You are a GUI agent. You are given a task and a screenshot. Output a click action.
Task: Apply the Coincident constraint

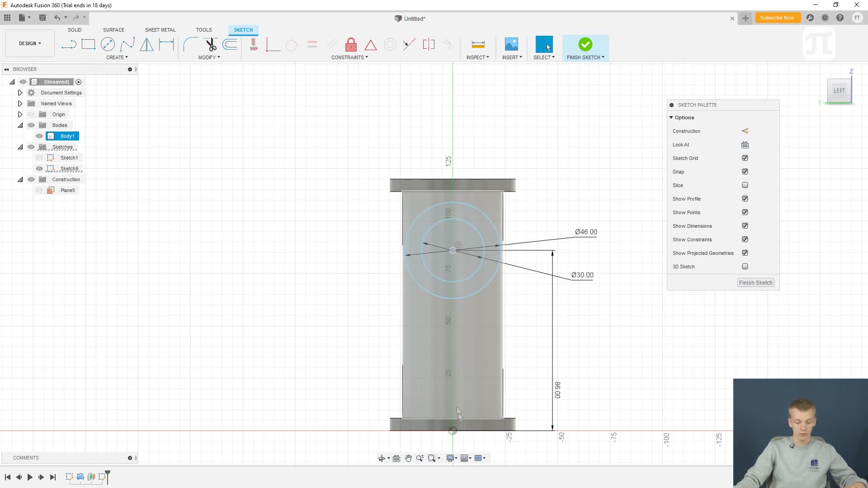click(273, 44)
